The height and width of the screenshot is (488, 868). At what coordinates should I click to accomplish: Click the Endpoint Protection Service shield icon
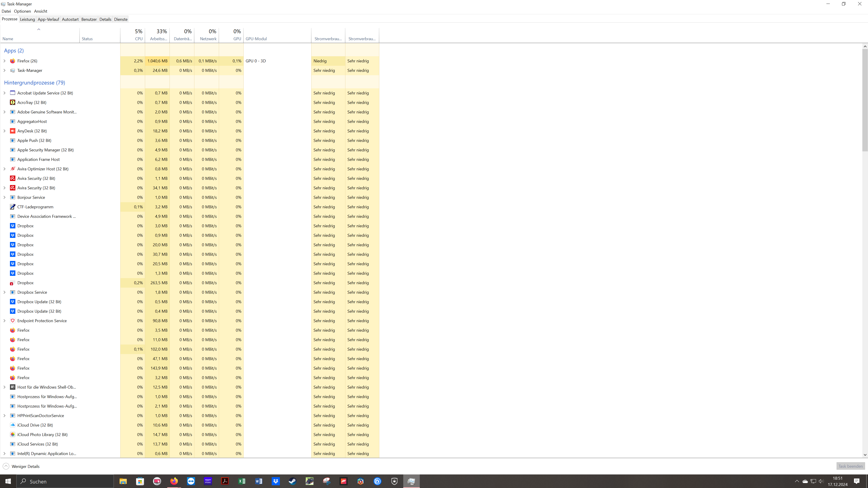pyautogui.click(x=12, y=321)
